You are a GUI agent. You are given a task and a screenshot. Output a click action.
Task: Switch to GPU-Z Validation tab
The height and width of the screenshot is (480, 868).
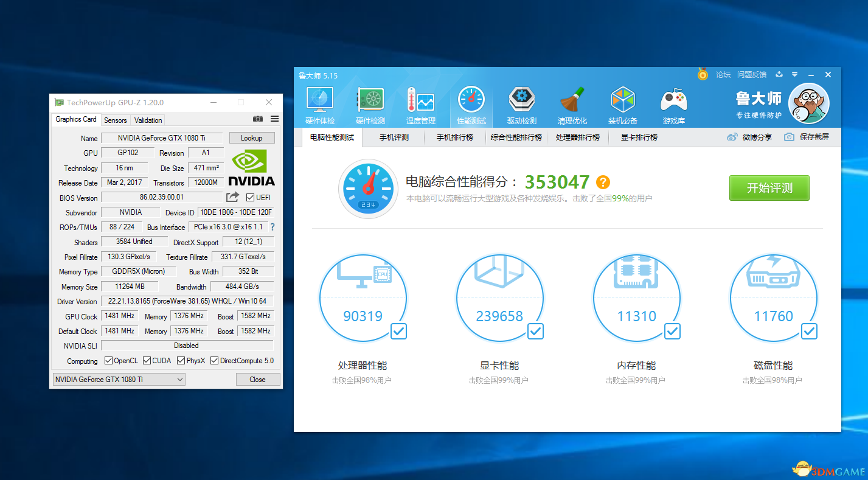coord(148,120)
